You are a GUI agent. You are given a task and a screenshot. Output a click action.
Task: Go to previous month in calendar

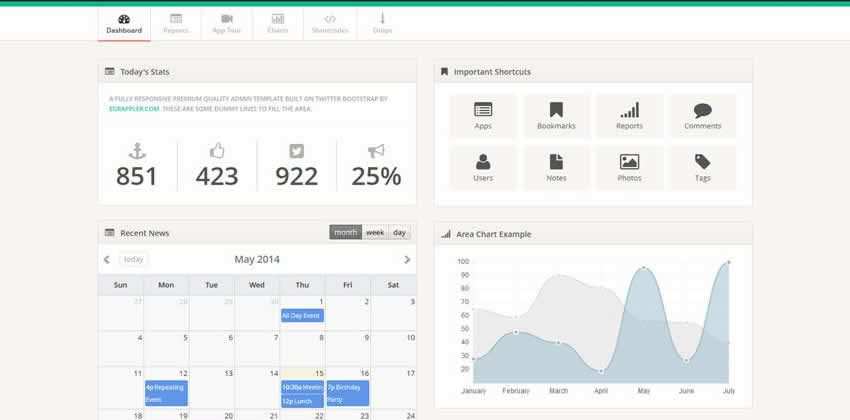pos(107,260)
